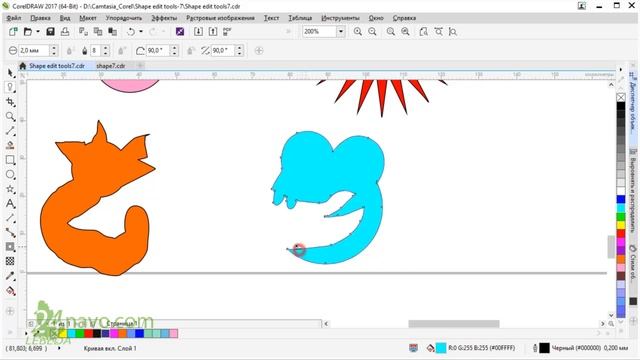Select the Text tool

[11, 204]
